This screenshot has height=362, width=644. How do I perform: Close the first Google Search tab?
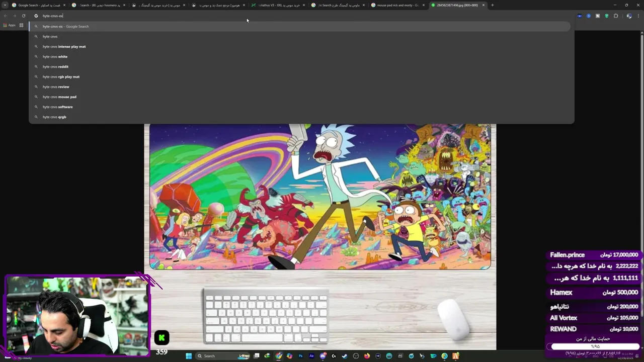[x=64, y=5]
